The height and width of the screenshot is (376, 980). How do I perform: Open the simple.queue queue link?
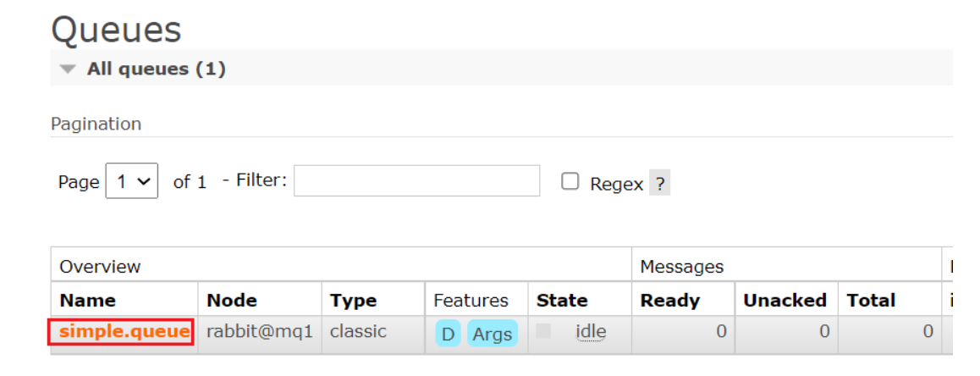tap(124, 332)
